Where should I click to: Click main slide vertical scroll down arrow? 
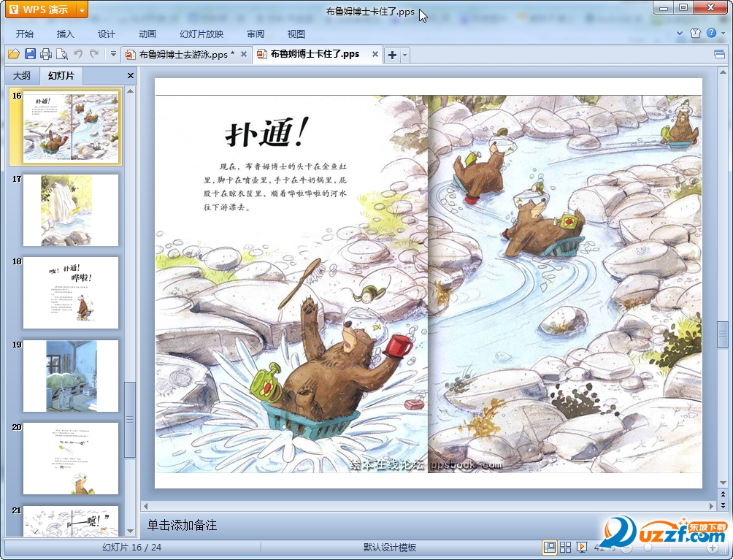point(723,483)
